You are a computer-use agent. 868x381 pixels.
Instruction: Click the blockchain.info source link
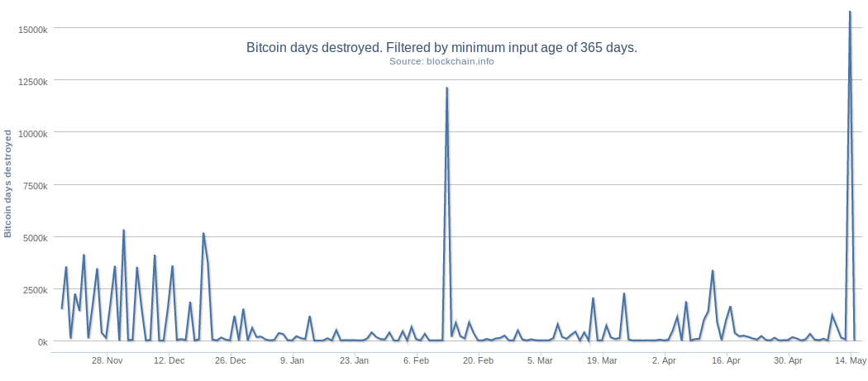point(441,61)
